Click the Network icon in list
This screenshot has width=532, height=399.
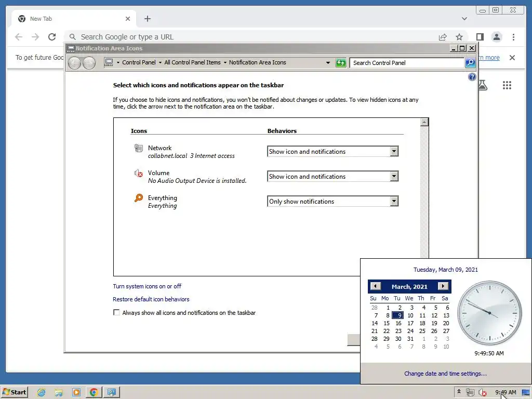tap(138, 148)
